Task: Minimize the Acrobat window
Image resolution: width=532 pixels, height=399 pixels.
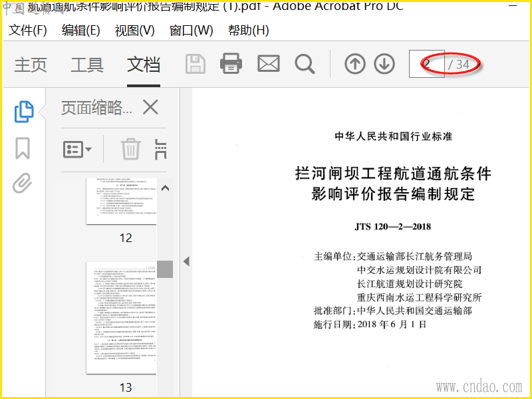Action: (513, 5)
